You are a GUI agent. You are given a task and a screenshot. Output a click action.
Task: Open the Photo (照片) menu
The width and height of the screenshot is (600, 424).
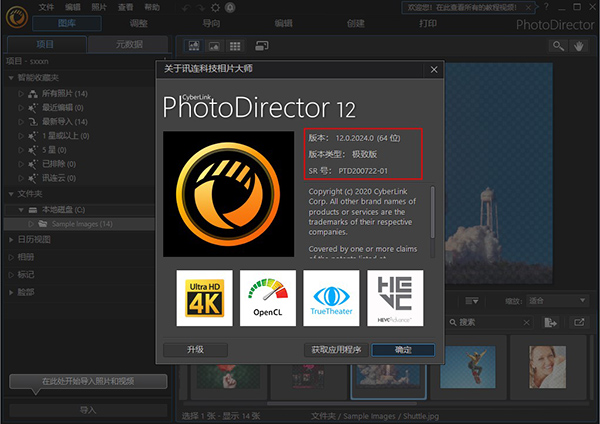[x=99, y=7]
